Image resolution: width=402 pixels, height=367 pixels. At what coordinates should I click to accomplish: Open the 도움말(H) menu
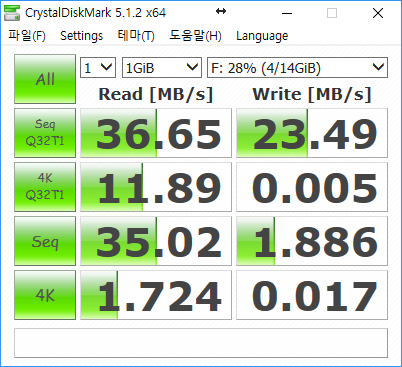point(195,36)
